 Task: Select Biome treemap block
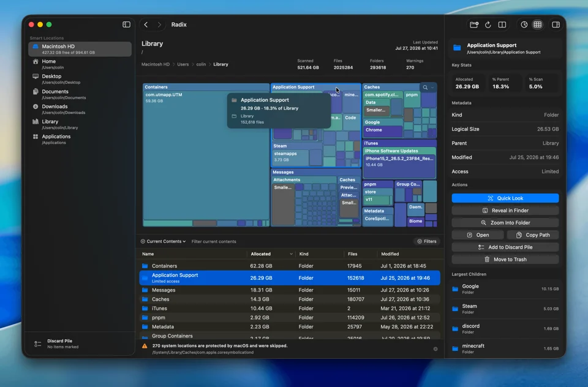pos(415,221)
